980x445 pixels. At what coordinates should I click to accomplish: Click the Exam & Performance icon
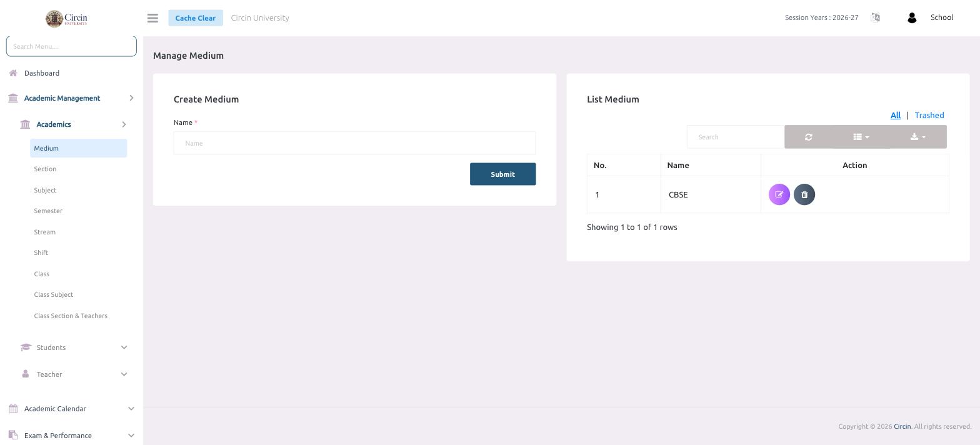pyautogui.click(x=13, y=436)
